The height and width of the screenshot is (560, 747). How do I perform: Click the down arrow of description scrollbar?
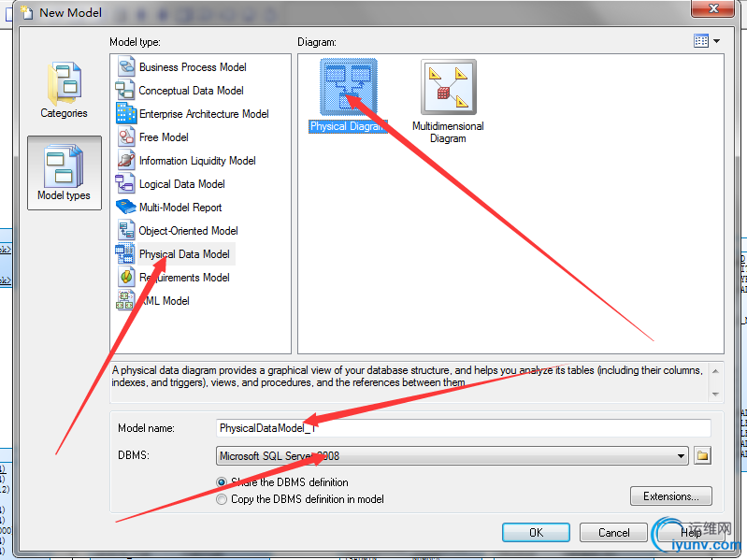(x=715, y=395)
